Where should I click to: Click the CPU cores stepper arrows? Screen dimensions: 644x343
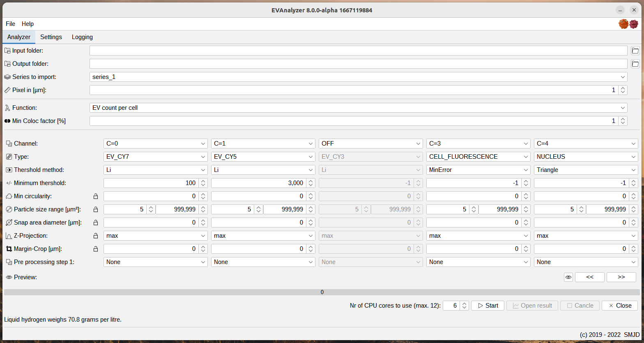(x=464, y=306)
